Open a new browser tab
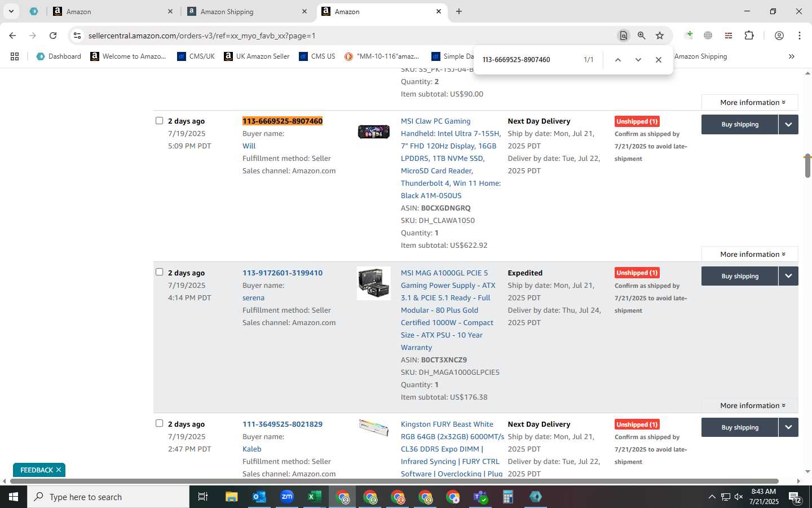 (459, 11)
